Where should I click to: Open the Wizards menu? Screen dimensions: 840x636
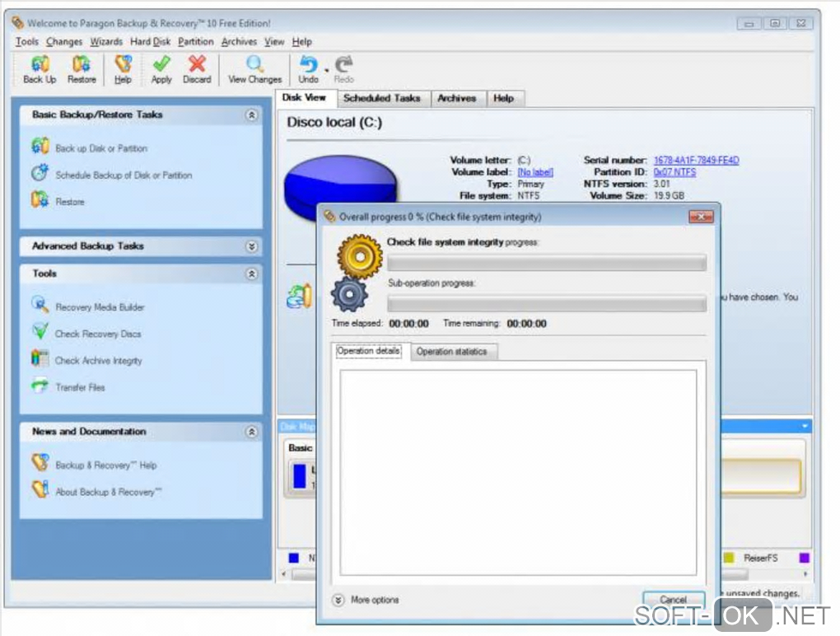[106, 41]
